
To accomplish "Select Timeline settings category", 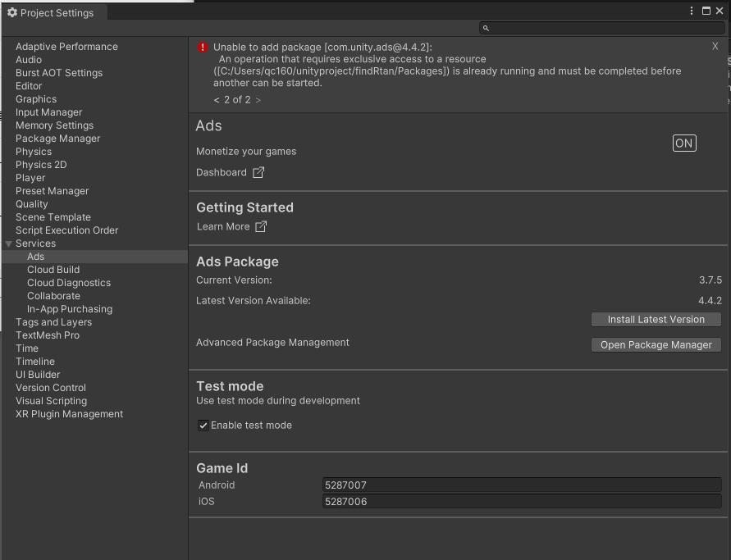I will pos(35,362).
